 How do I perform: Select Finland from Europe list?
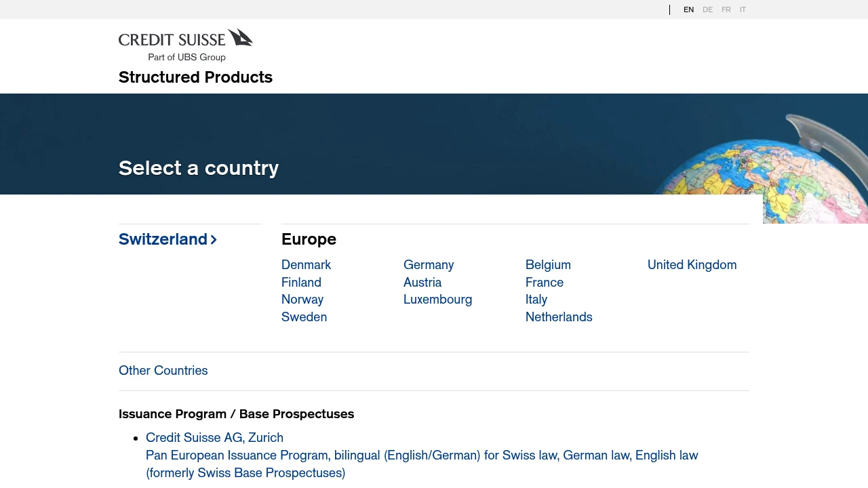(x=301, y=283)
